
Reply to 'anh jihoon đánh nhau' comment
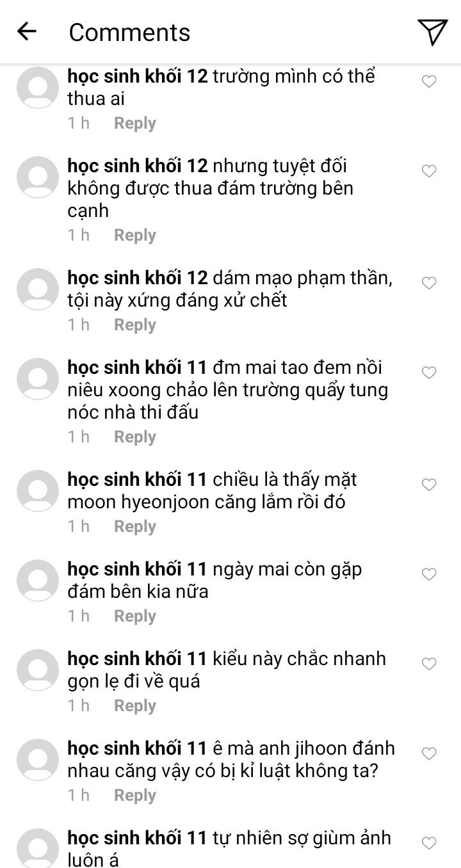[135, 795]
